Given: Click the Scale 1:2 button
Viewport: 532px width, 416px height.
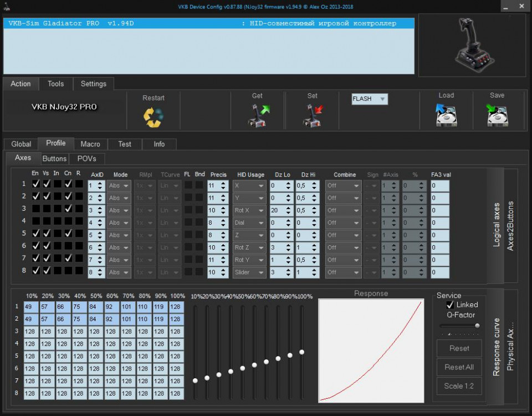Looking at the screenshot, I should (459, 386).
